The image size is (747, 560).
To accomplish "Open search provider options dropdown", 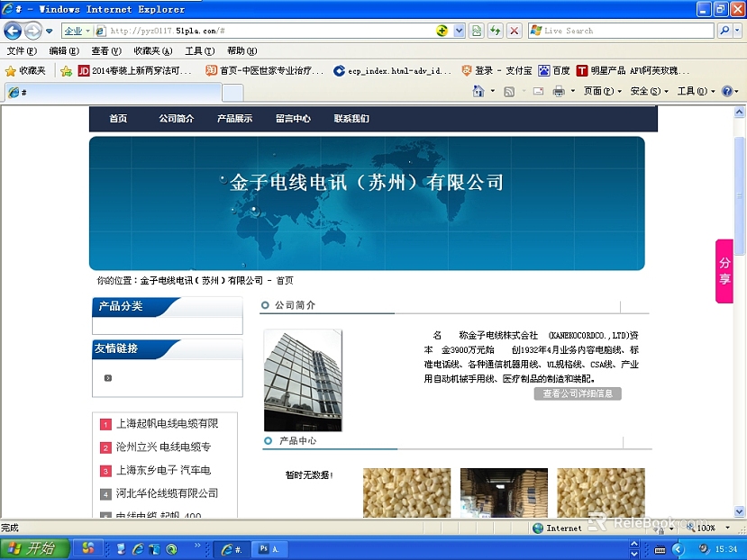I will click(x=737, y=31).
